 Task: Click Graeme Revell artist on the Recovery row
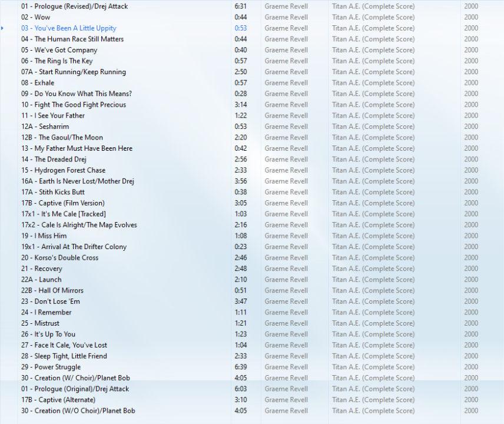point(286,269)
